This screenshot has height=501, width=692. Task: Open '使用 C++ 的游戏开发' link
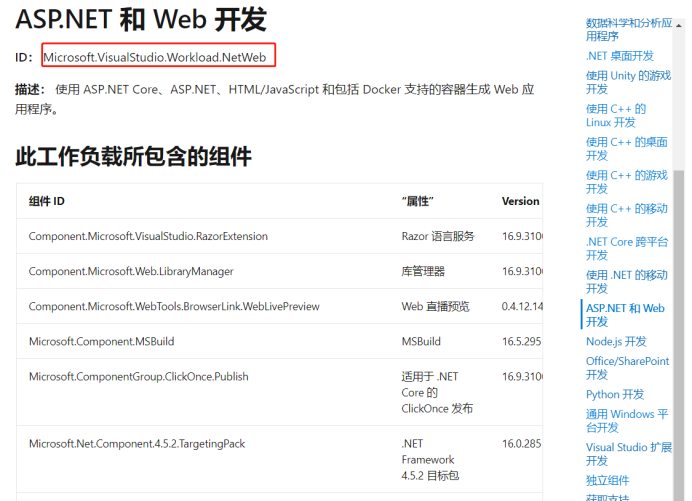626,182
